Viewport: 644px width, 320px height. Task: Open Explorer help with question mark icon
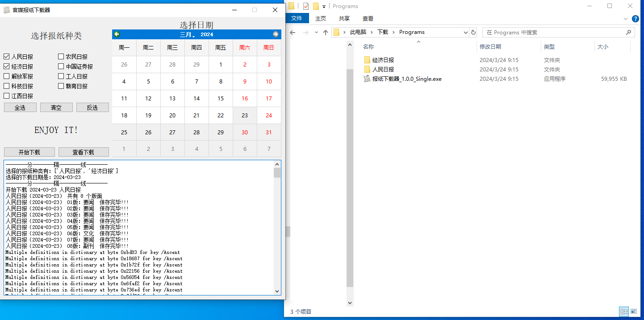[636, 19]
